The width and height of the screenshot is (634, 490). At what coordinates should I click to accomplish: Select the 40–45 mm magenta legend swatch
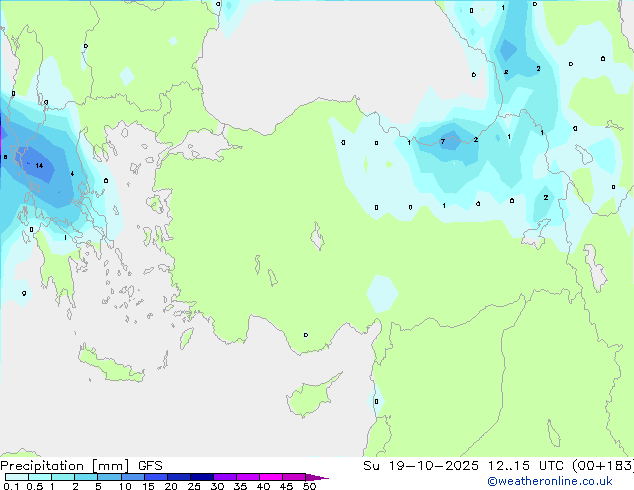pyautogui.click(x=271, y=477)
